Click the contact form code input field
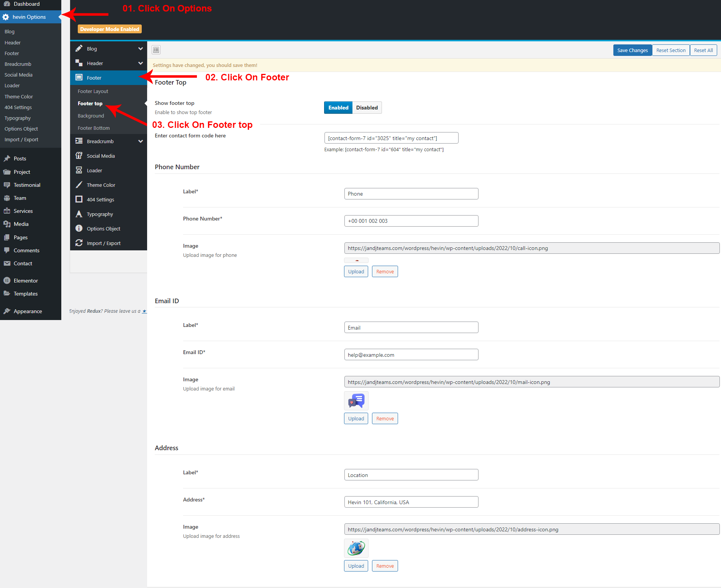The height and width of the screenshot is (588, 721). [391, 138]
